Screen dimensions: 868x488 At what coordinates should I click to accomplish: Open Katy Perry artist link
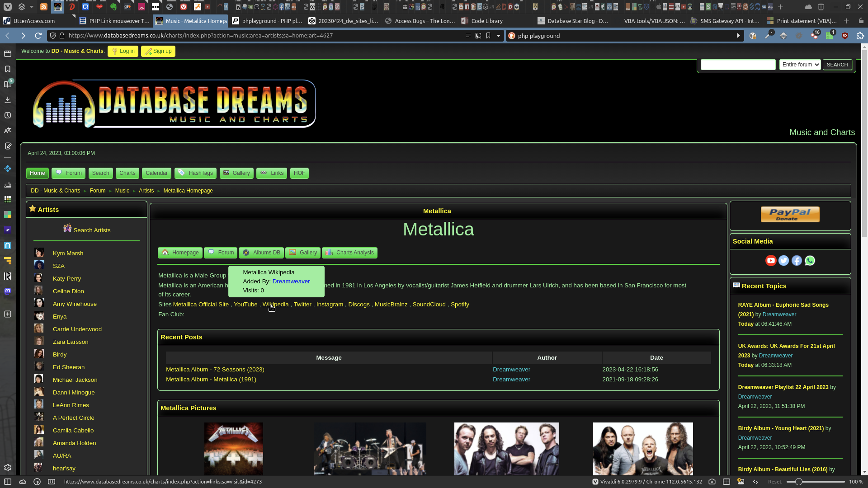(x=67, y=279)
